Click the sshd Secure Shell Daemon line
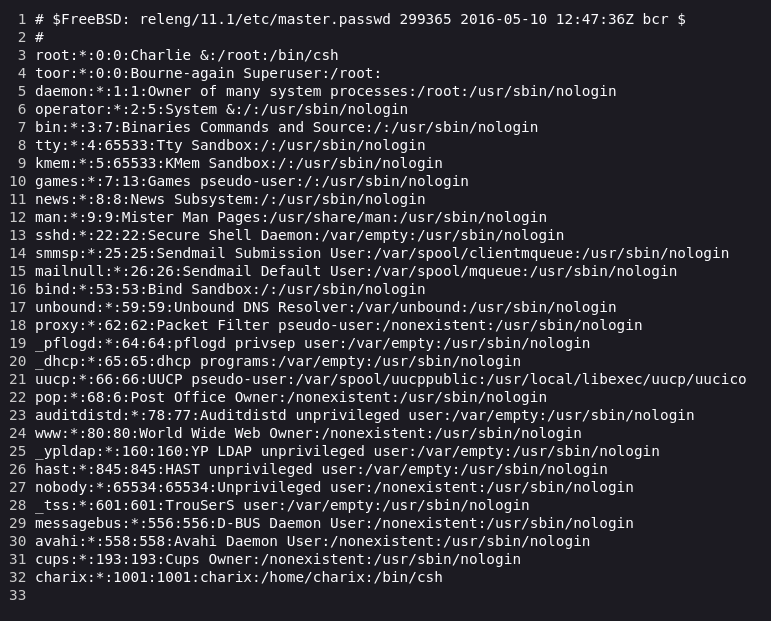 coord(299,235)
